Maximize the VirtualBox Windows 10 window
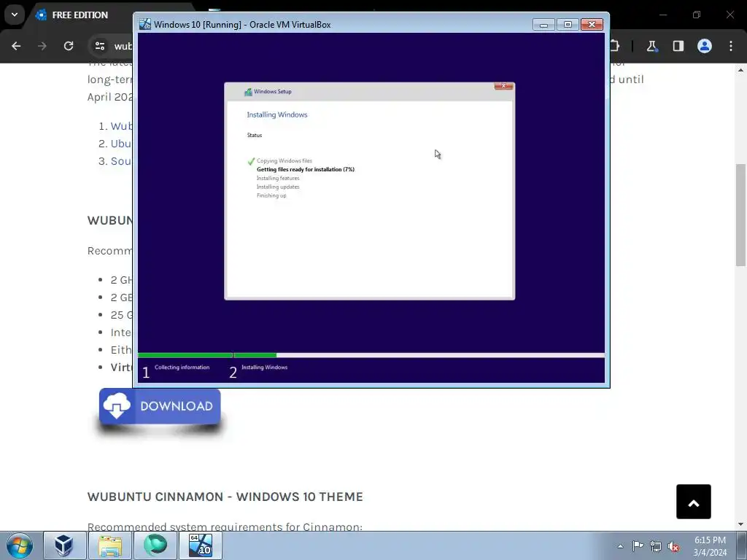This screenshot has height=560, width=747. point(568,25)
